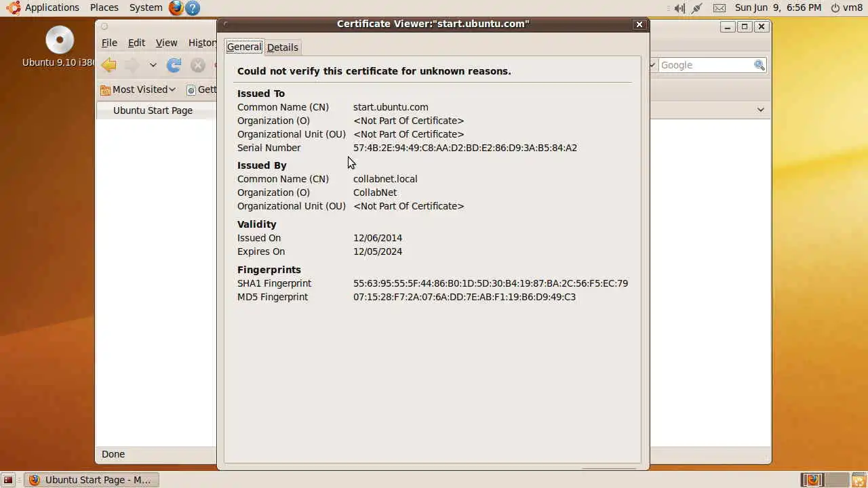Open the Trash applet in bottom panel
This screenshot has height=488, width=868.
pos(859,480)
